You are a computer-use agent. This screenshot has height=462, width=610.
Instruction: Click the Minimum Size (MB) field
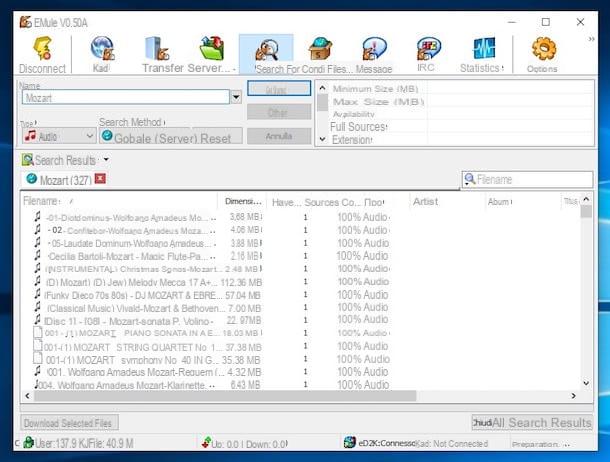point(510,89)
